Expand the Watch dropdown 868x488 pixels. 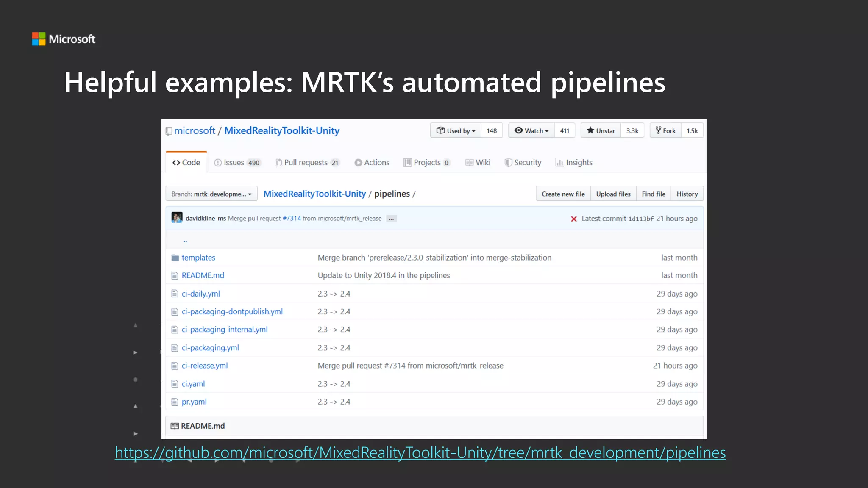(x=531, y=130)
